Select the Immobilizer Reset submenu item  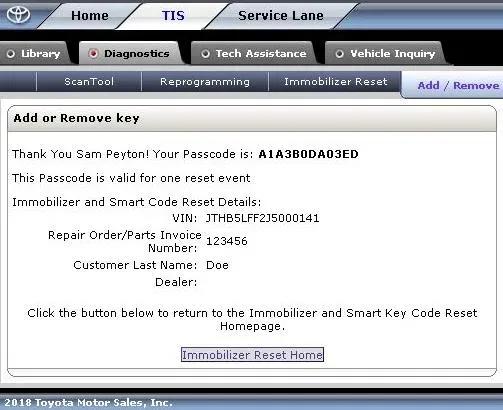coord(336,82)
